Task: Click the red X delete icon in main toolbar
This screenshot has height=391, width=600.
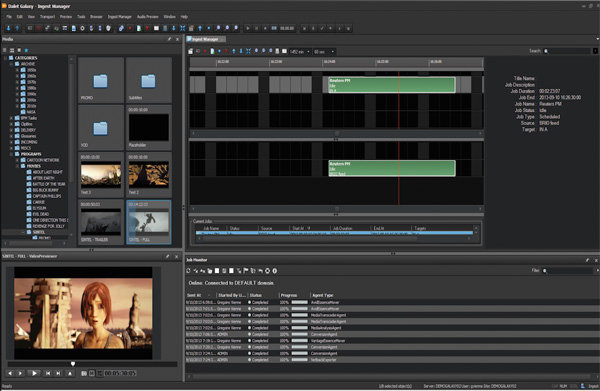Action: click(x=39, y=28)
